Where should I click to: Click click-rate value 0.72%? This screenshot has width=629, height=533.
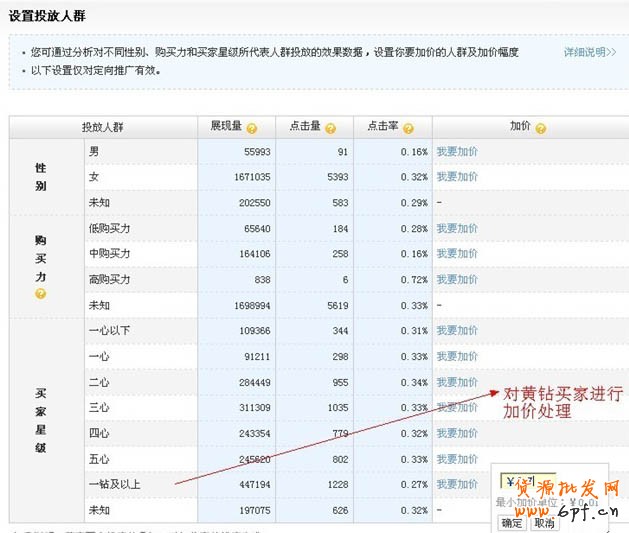[414, 280]
